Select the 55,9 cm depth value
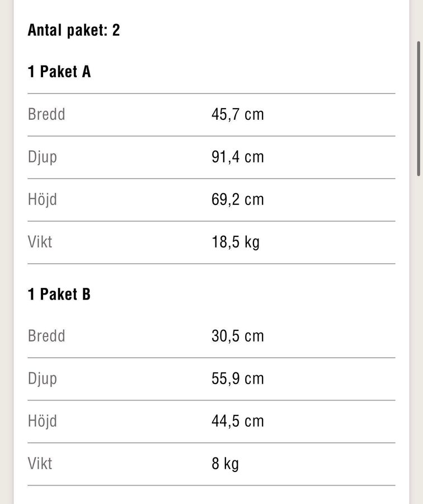 coord(237,379)
